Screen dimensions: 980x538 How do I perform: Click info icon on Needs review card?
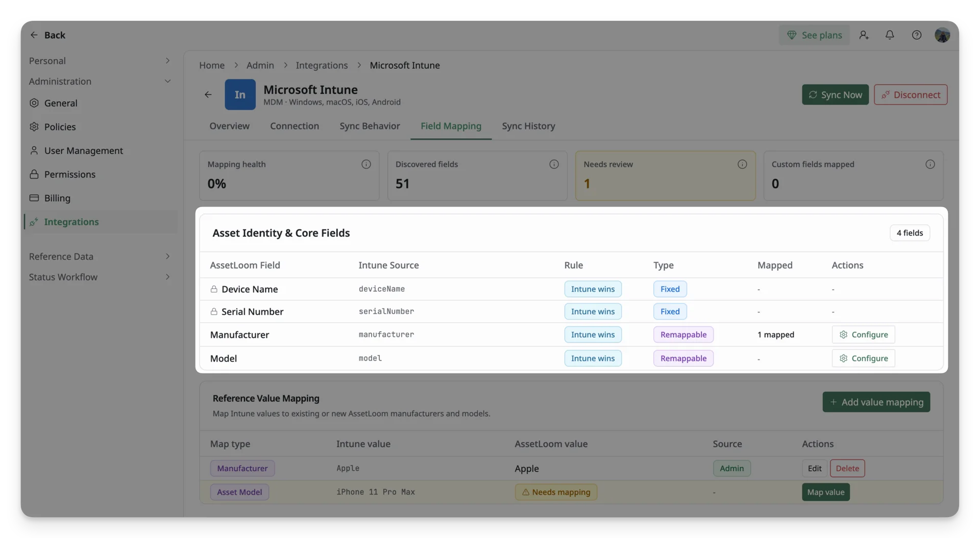tap(742, 165)
